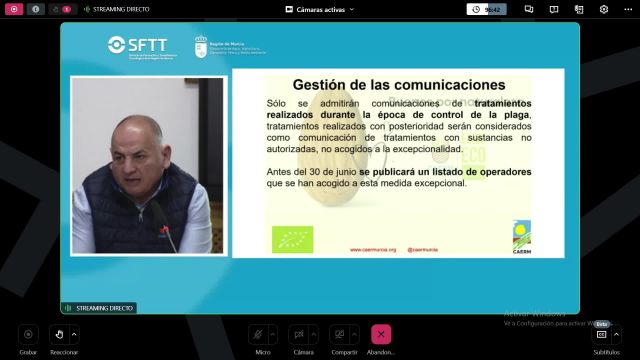Open the participants list icon
Viewport: 640px width, 360px height.
pos(579,9)
